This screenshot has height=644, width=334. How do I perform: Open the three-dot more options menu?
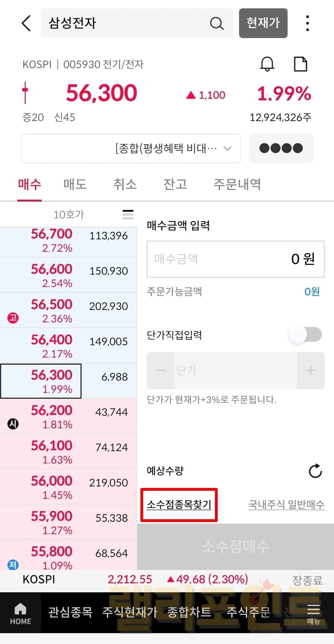[307, 24]
